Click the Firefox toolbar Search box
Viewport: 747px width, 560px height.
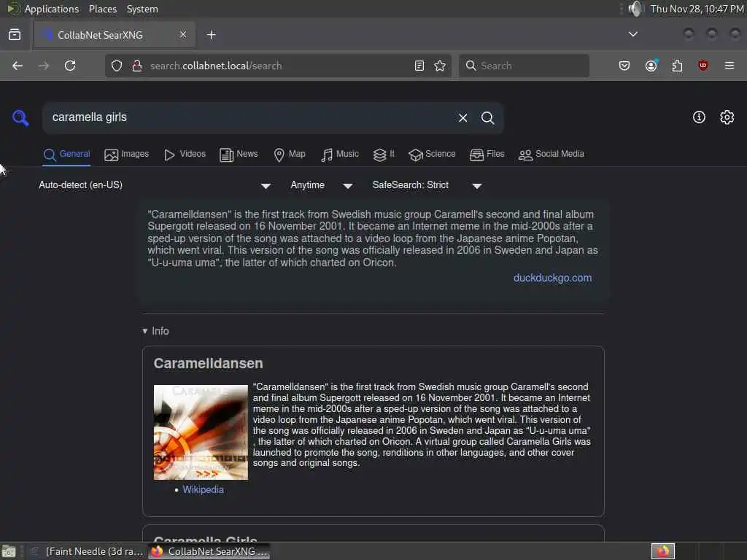coord(524,66)
